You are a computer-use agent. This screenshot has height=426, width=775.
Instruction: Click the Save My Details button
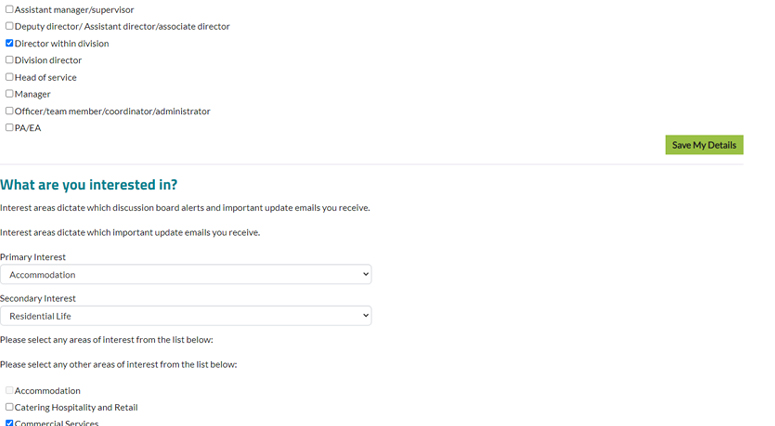[704, 145]
